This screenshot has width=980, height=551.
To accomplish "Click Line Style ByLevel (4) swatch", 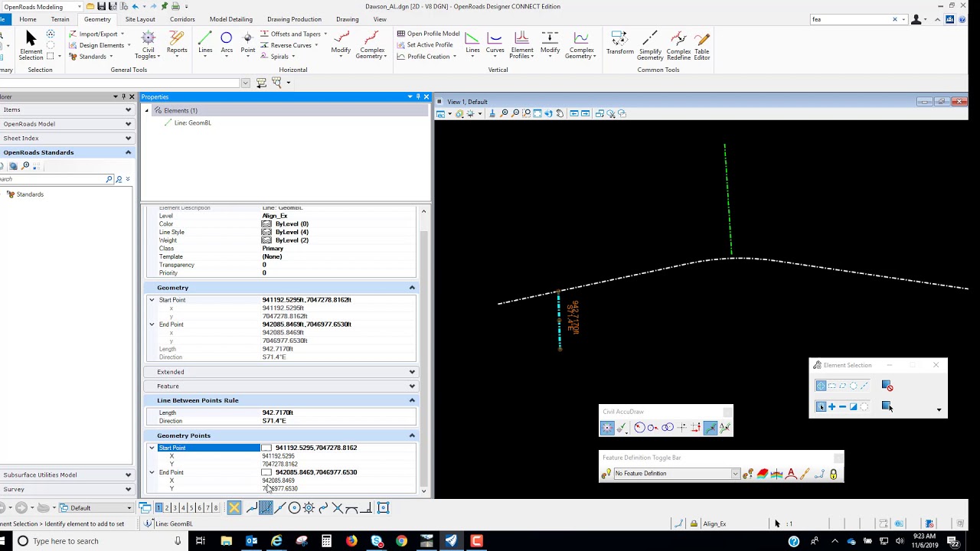I will tap(266, 232).
